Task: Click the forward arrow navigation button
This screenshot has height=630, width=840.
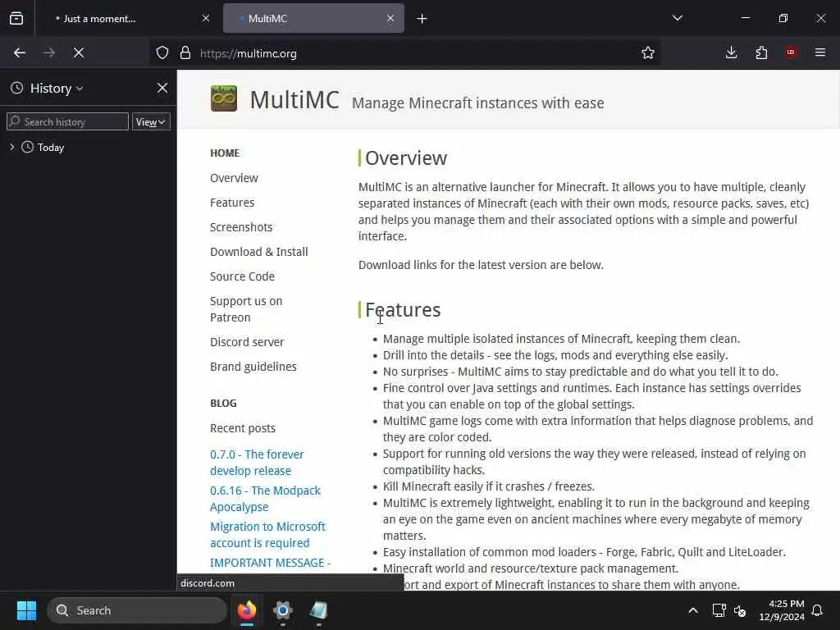Action: (x=49, y=52)
